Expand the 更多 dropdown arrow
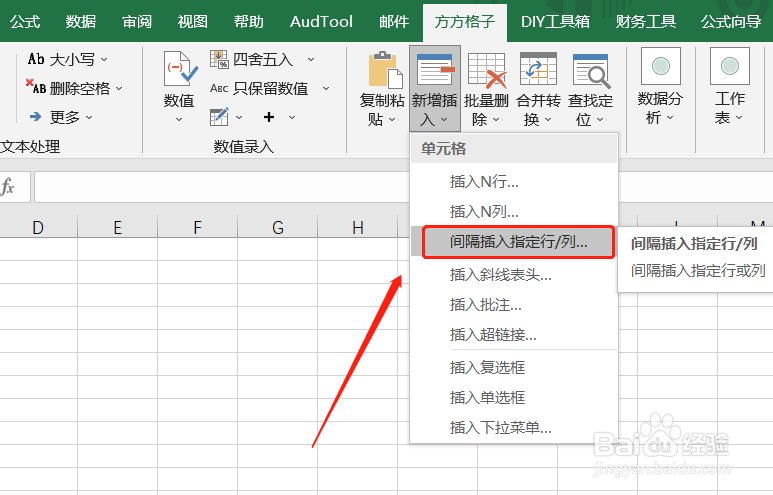The height and width of the screenshot is (495, 773). click(x=89, y=117)
